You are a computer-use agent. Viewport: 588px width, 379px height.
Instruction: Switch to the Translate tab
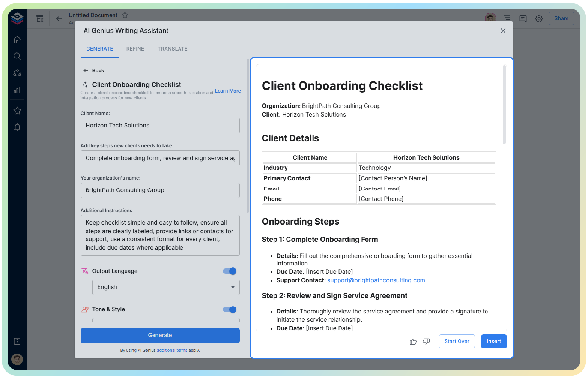tap(173, 49)
